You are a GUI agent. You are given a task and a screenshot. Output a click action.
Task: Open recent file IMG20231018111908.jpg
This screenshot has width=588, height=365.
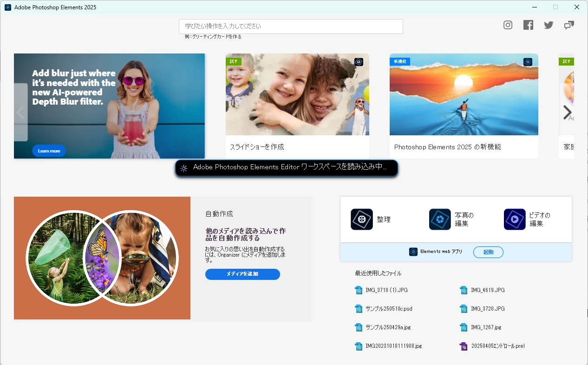[x=394, y=346]
